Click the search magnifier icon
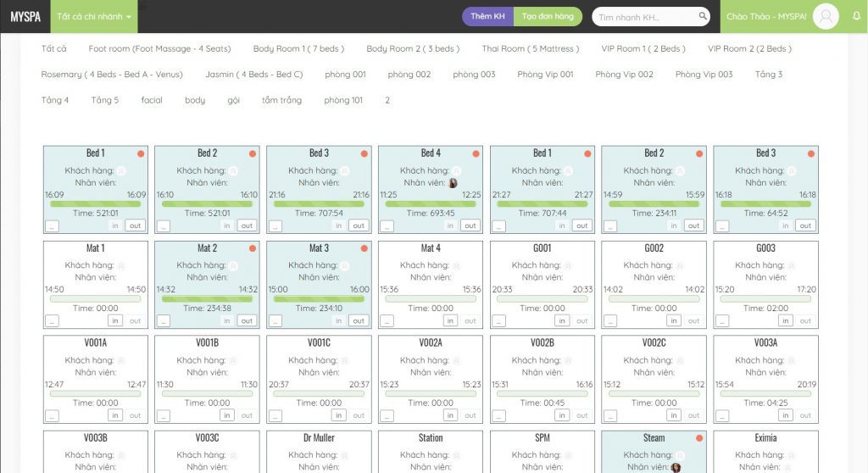This screenshot has height=473, width=868. pyautogui.click(x=703, y=16)
